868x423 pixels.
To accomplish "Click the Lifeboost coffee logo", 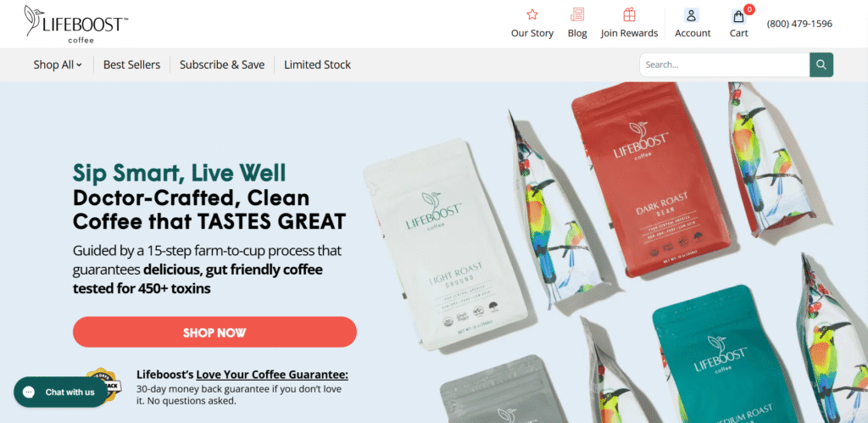I will pos(76,25).
